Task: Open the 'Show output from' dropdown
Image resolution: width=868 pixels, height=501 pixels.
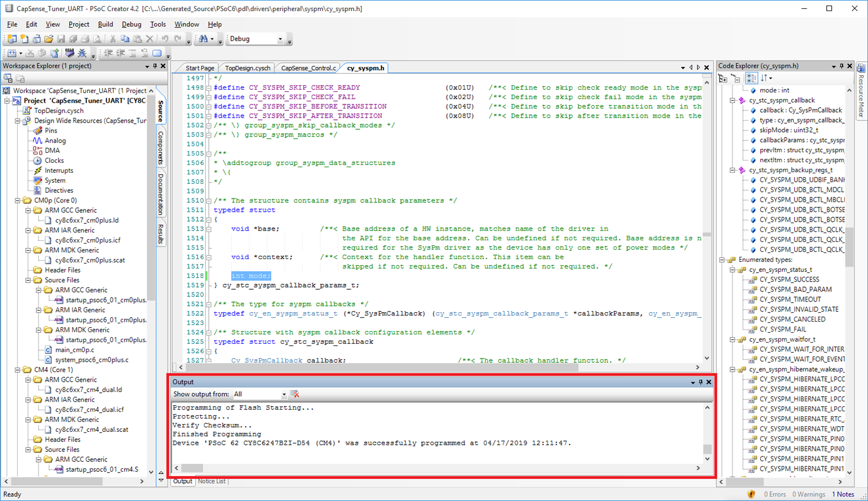Action: [283, 395]
